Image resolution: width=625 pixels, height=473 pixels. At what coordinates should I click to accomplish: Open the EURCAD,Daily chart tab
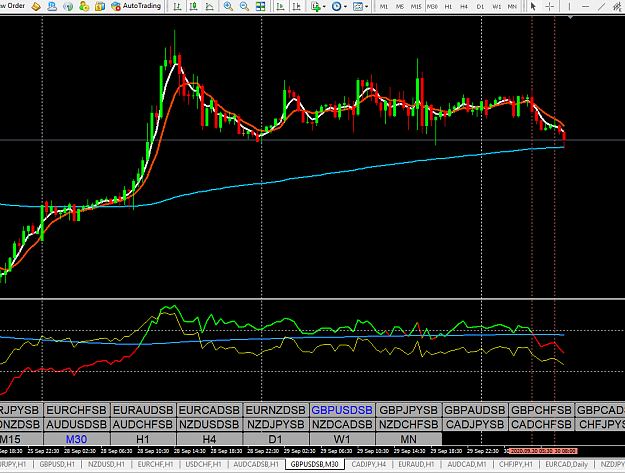click(x=566, y=464)
